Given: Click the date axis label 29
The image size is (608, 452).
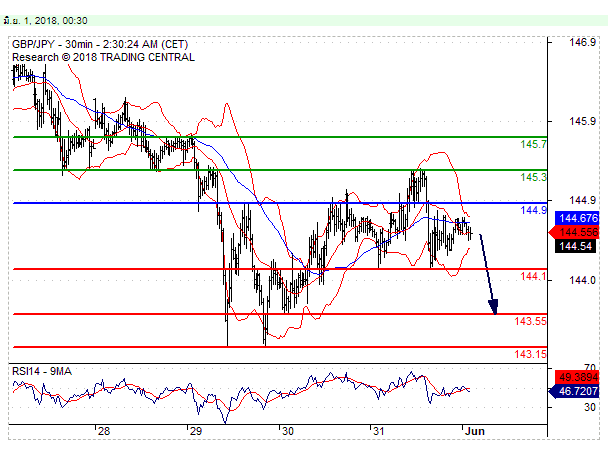Looking at the screenshot, I should (x=195, y=431).
